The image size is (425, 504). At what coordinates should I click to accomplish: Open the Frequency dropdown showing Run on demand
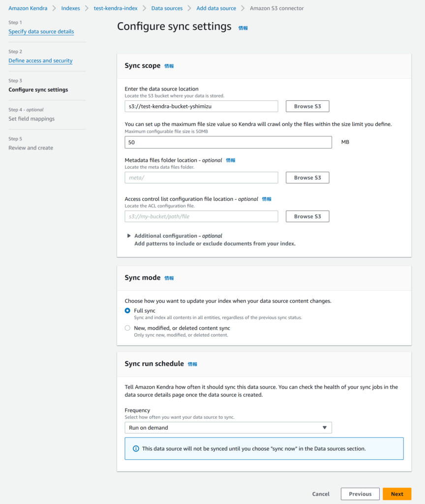228,428
